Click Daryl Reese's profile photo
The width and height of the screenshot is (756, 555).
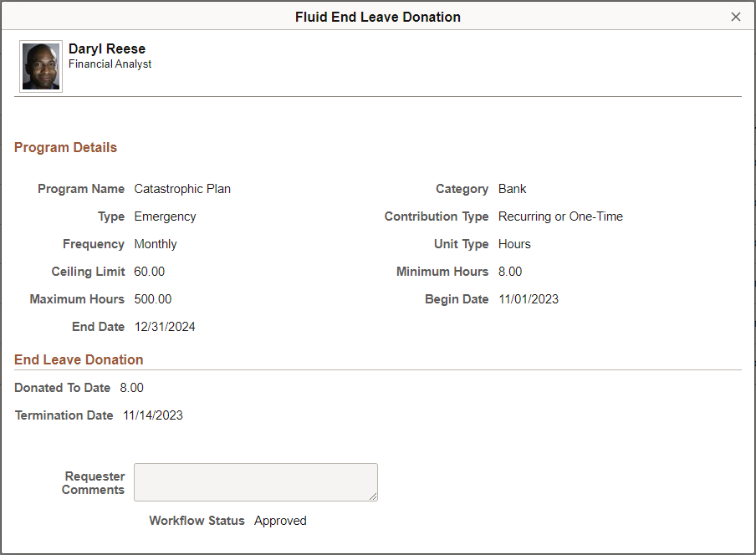(41, 67)
